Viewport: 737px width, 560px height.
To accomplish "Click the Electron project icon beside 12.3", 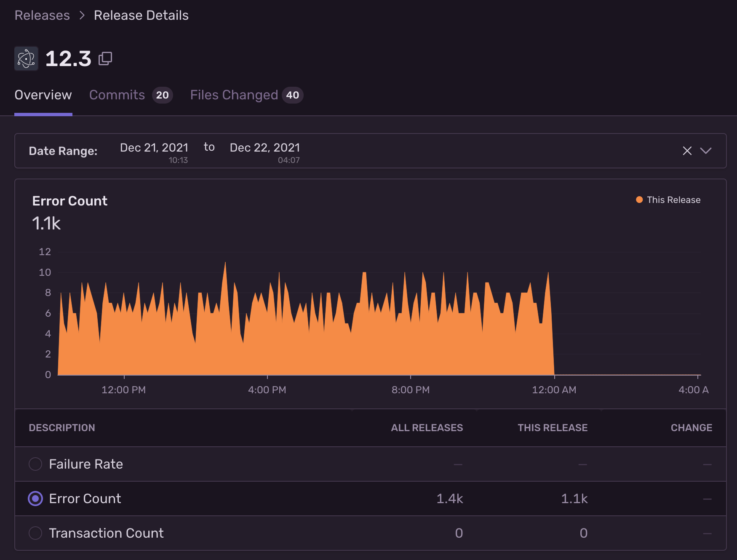I will click(x=26, y=59).
